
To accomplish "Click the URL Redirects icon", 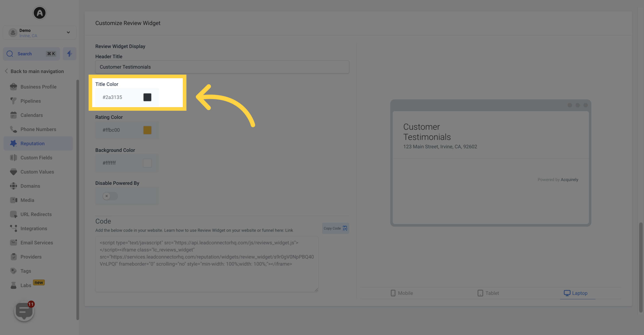I will tap(14, 214).
